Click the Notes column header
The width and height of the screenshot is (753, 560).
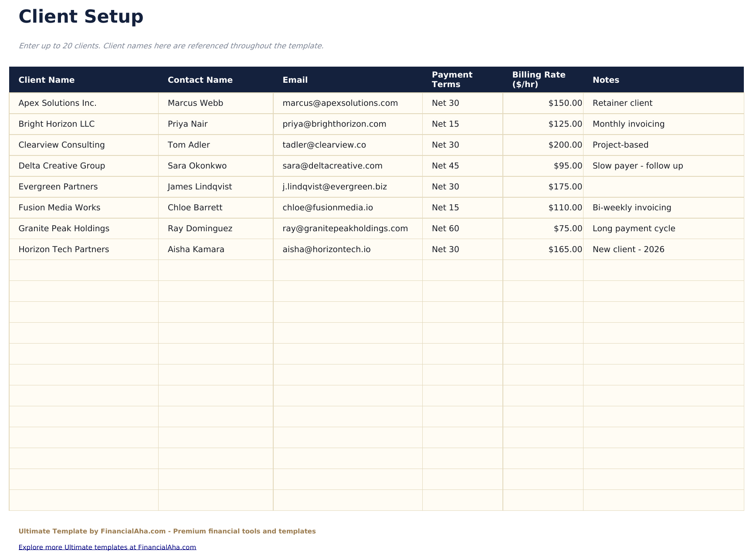606,80
